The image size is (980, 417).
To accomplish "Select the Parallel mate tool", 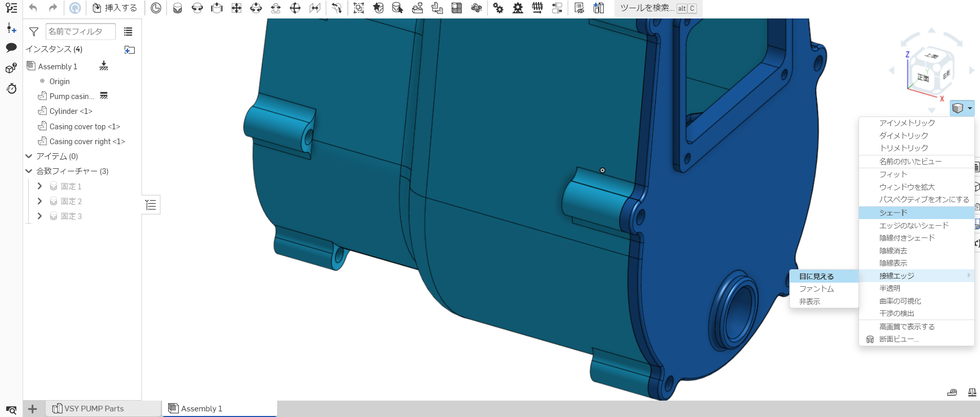I will tap(315, 8).
